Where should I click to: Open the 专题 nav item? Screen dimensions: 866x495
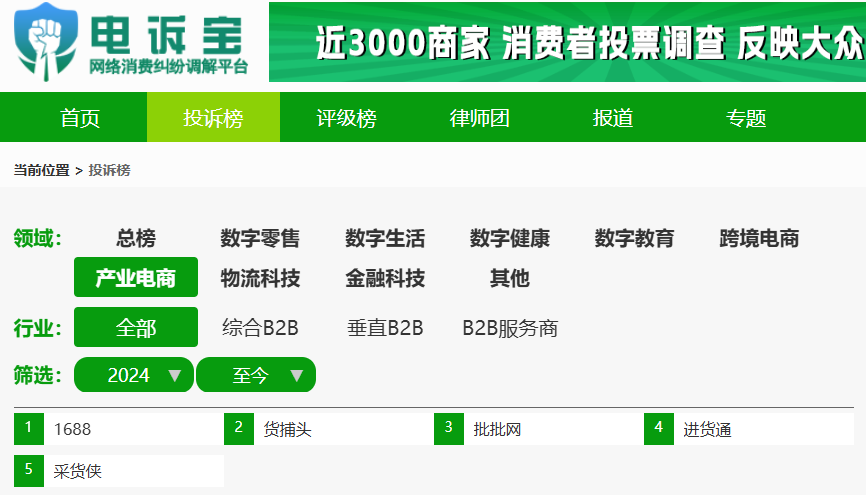pos(746,118)
